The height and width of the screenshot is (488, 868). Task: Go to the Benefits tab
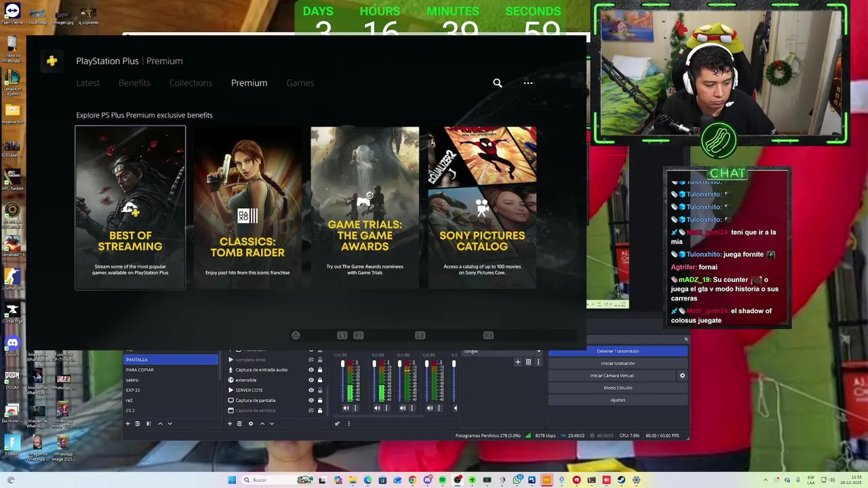(134, 83)
